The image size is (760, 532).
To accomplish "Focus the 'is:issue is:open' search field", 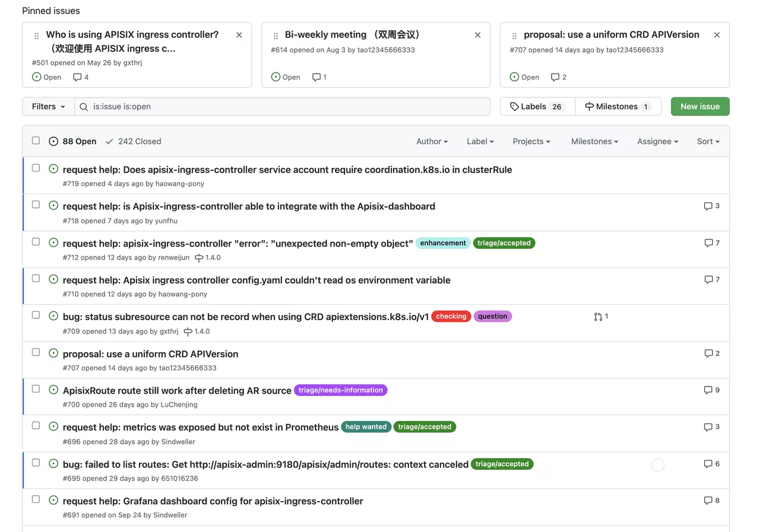I will 283,107.
